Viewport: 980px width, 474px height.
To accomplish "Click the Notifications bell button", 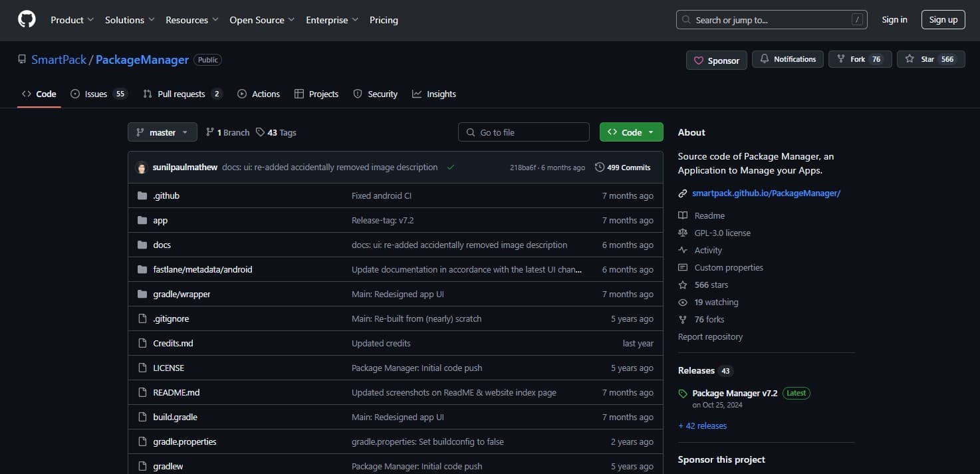I will [x=788, y=59].
